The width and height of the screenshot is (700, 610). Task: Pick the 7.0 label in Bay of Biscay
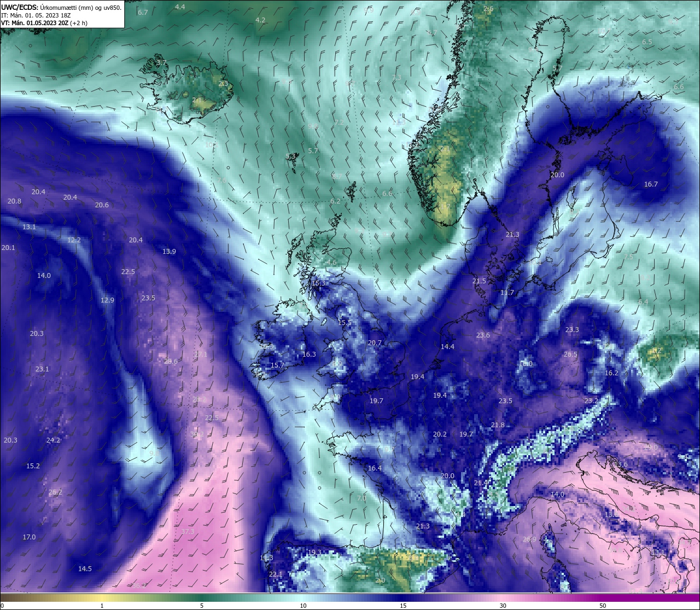[x=361, y=498]
